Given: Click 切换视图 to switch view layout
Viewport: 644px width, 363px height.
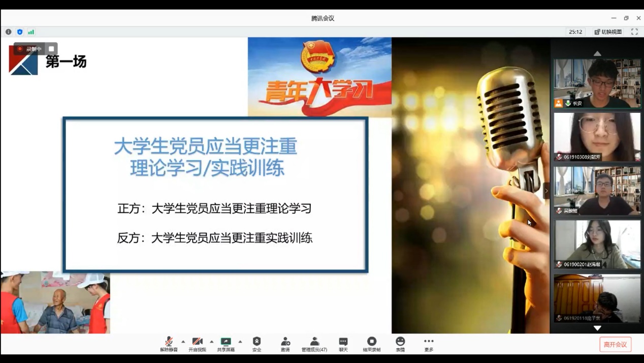Looking at the screenshot, I should [608, 32].
